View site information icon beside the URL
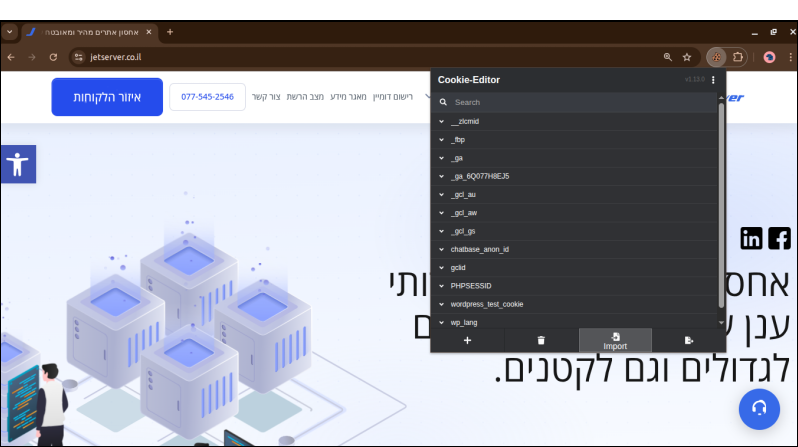 coord(78,57)
